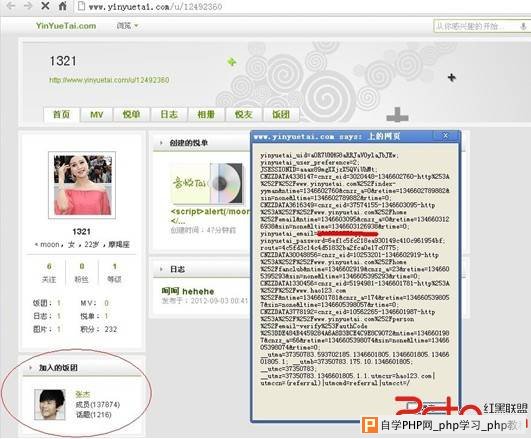The width and height of the screenshot is (531, 439).
Task: Click the browser forward arrow
Action: pos(28,6)
